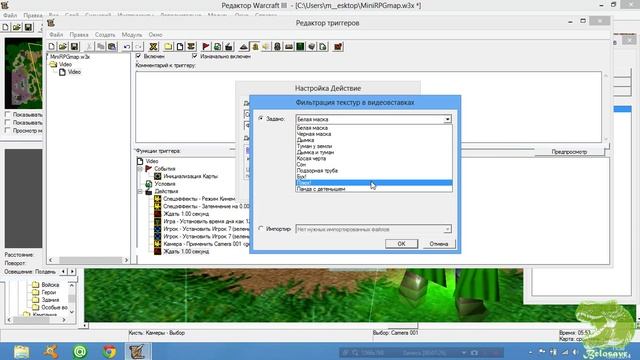Click Redo arrow in trigger editor toolbar
This screenshot has width=640, height=360.
point(138,47)
